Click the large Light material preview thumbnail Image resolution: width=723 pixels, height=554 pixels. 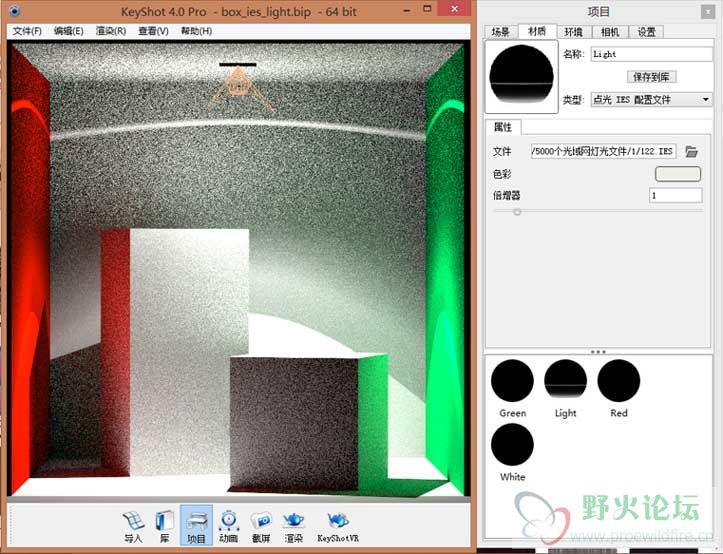pyautogui.click(x=522, y=76)
